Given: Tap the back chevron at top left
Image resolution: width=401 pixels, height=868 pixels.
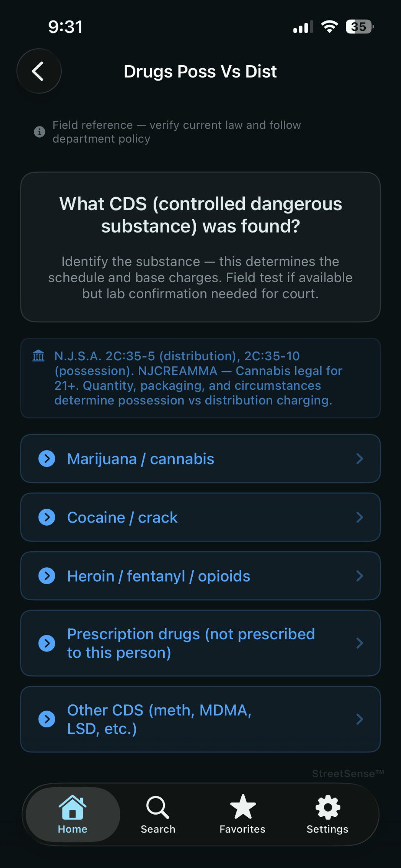Looking at the screenshot, I should [39, 71].
